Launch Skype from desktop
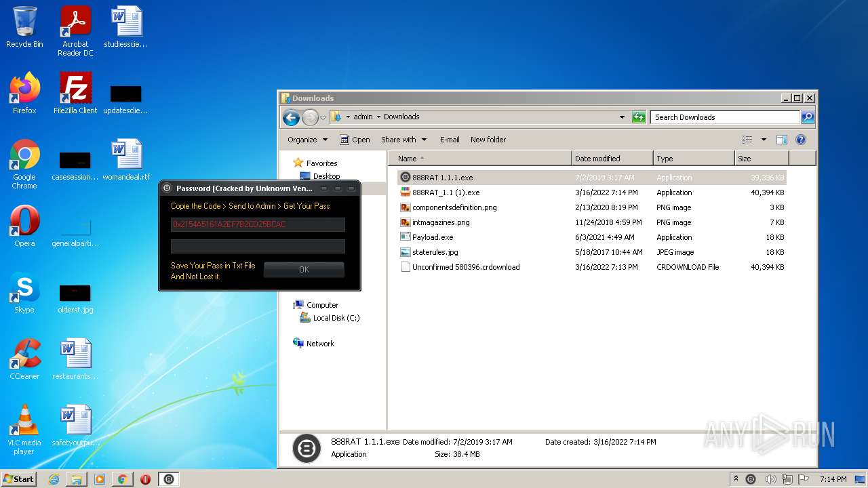 point(24,293)
